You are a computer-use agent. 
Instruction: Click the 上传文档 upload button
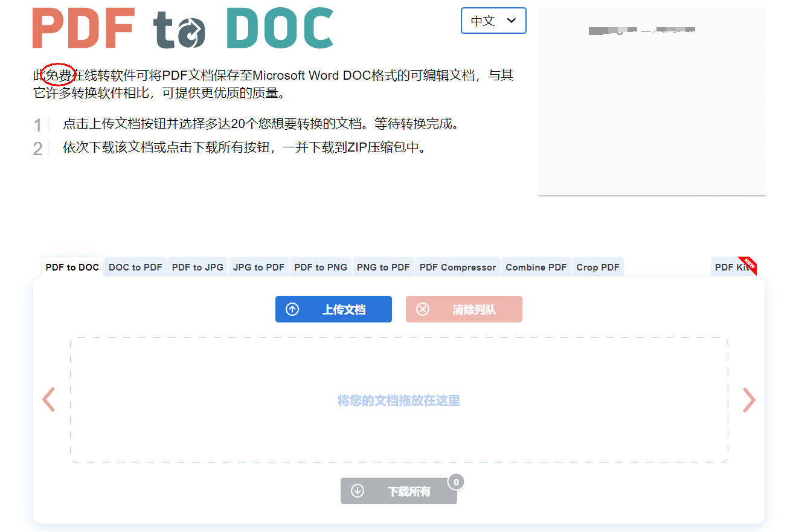(x=333, y=309)
